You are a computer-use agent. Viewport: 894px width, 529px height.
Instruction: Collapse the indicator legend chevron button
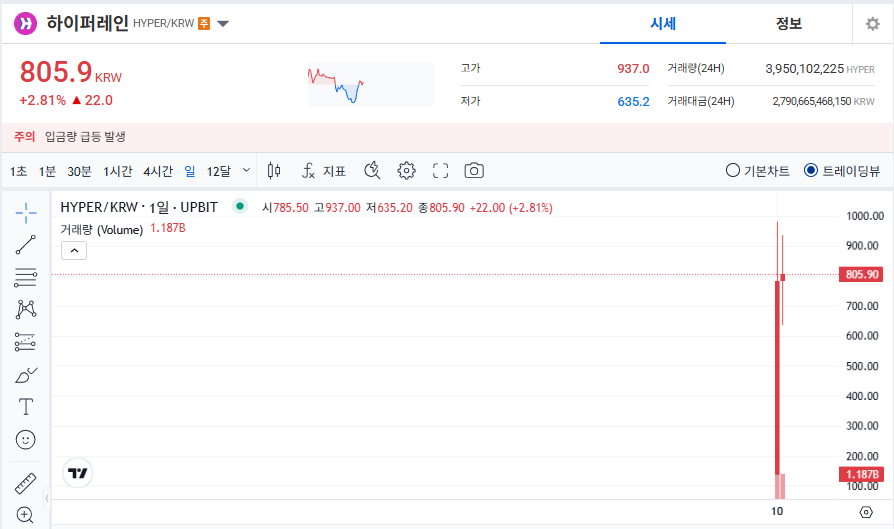(74, 250)
